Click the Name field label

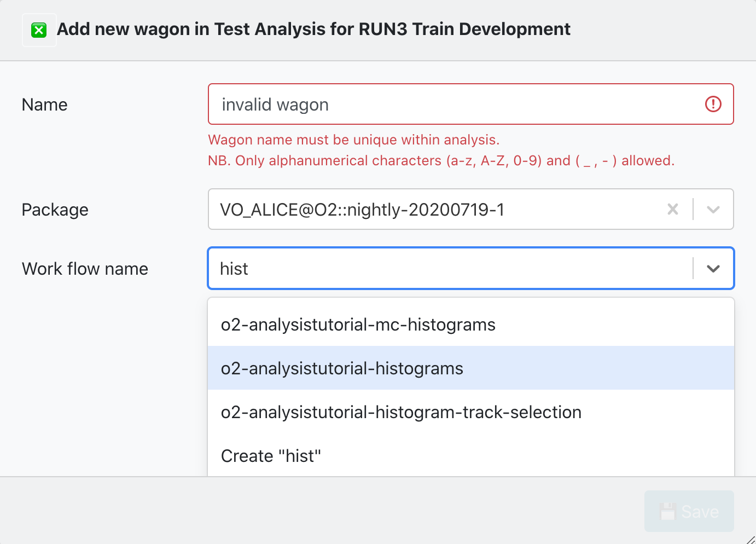tap(45, 105)
